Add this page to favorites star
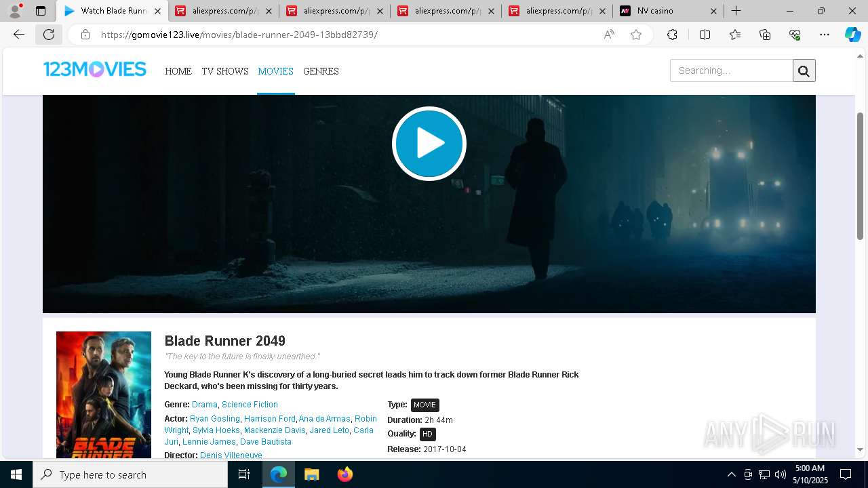The height and width of the screenshot is (488, 868). point(636,35)
